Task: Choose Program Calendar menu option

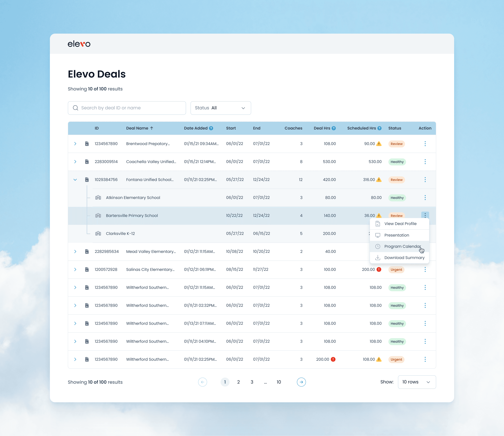Action: click(399, 246)
